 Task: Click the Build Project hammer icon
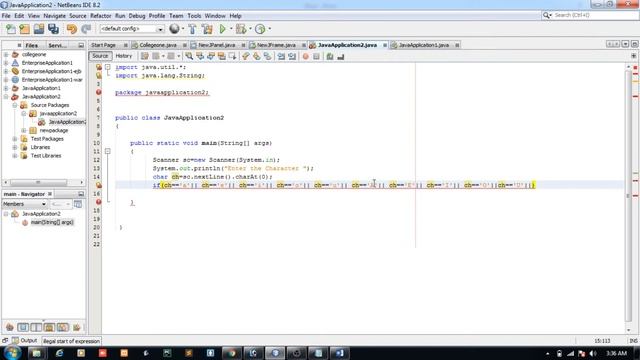[x=192, y=29]
